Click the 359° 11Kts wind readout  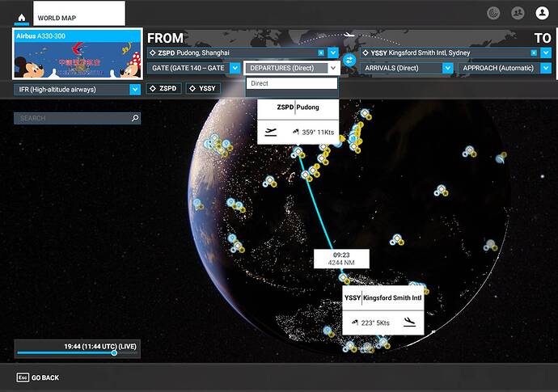[313, 133]
